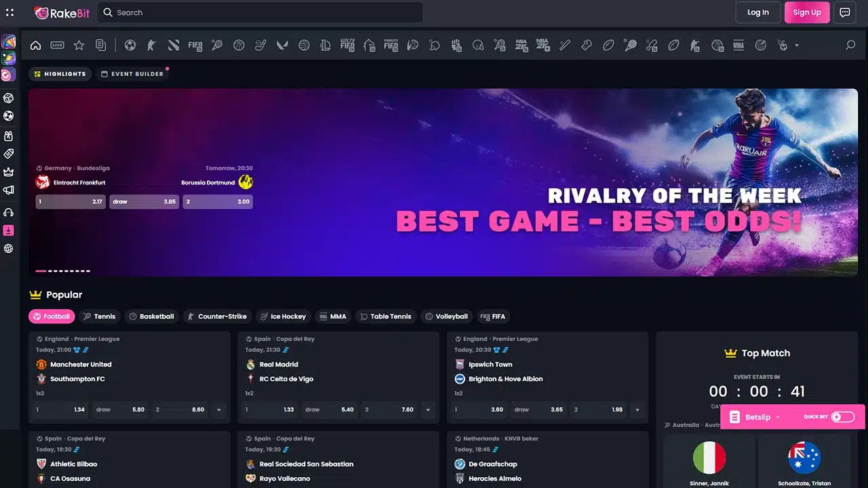The width and height of the screenshot is (868, 488).
Task: Open sports search magnifier on right
Action: point(850,45)
